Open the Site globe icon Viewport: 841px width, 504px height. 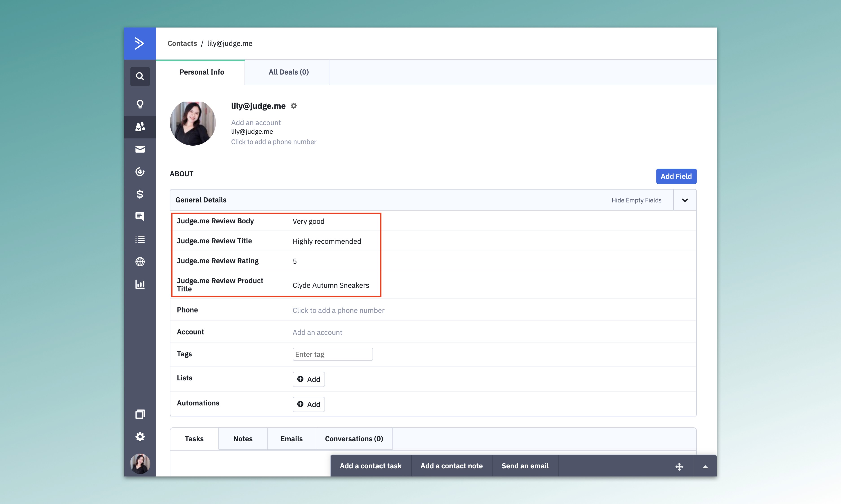[140, 261]
